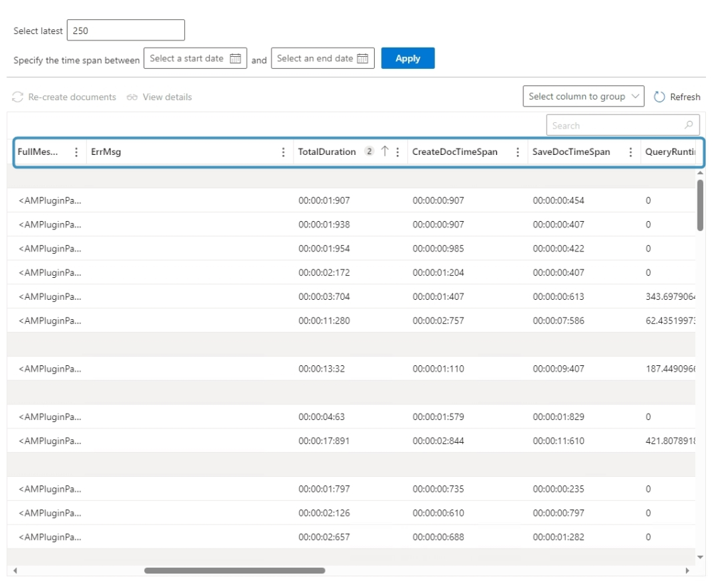Click QueryRuntime value 187.449096
728x587 pixels.
[670, 369]
